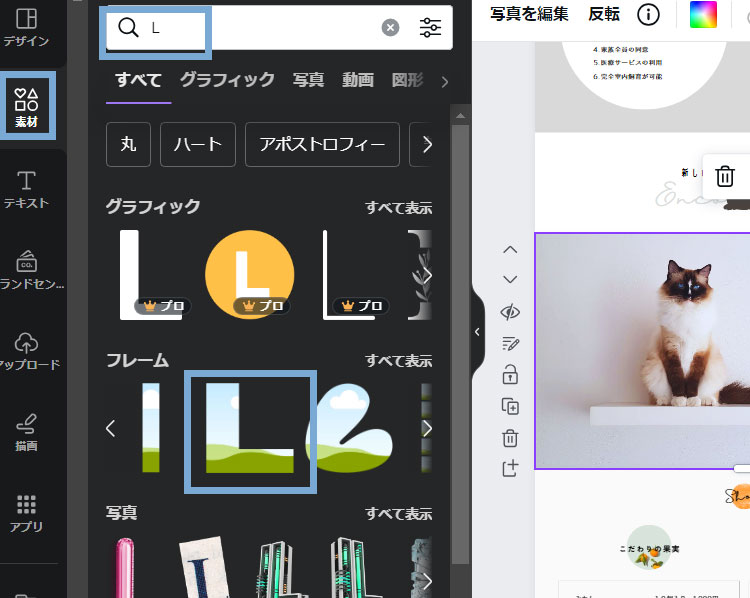Image resolution: width=750 pixels, height=598 pixels.
Task: Advance frame row with right arrow
Action: [427, 428]
